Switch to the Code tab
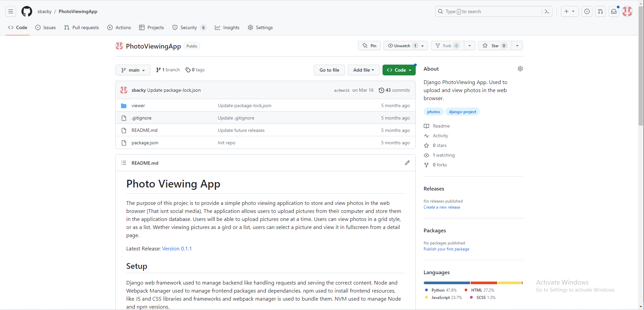644x310 pixels. coord(18,27)
